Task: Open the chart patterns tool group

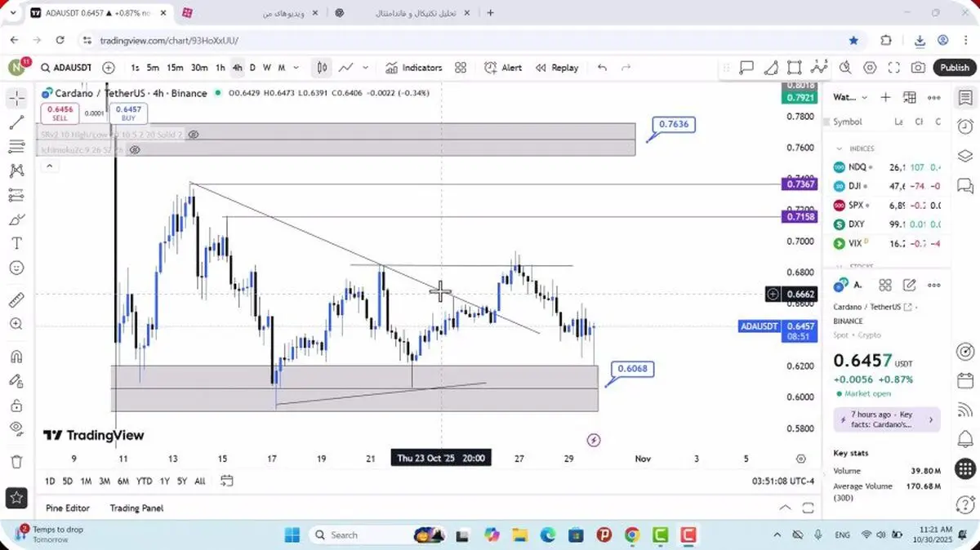Action: point(16,171)
